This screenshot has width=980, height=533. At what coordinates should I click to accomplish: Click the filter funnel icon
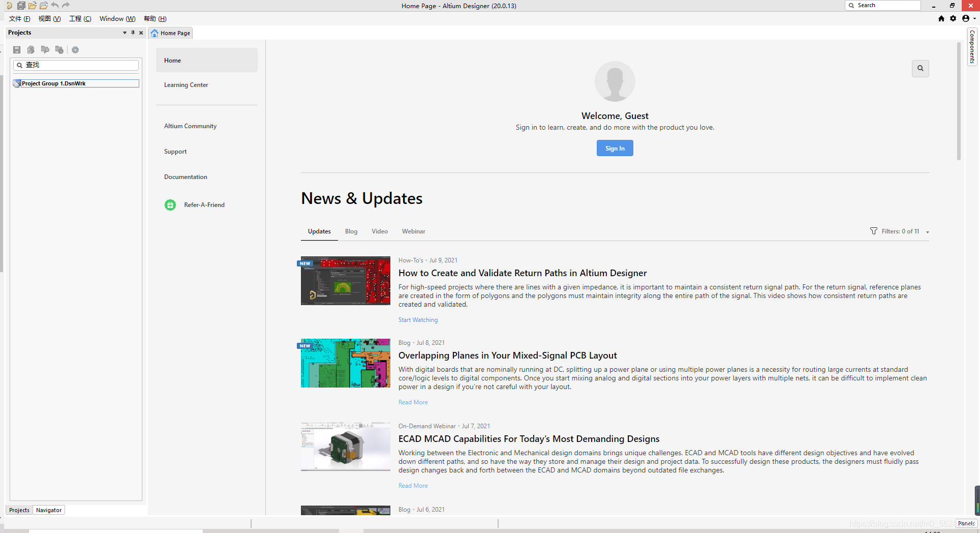point(874,231)
